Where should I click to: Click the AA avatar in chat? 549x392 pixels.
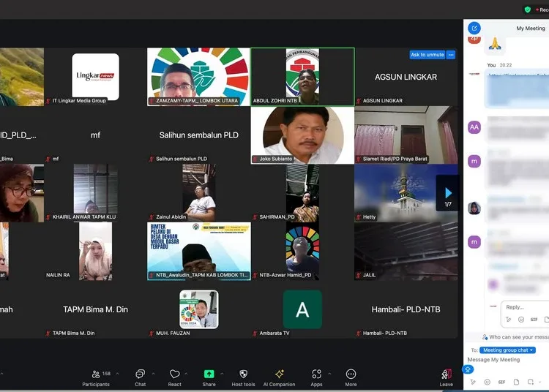(474, 127)
